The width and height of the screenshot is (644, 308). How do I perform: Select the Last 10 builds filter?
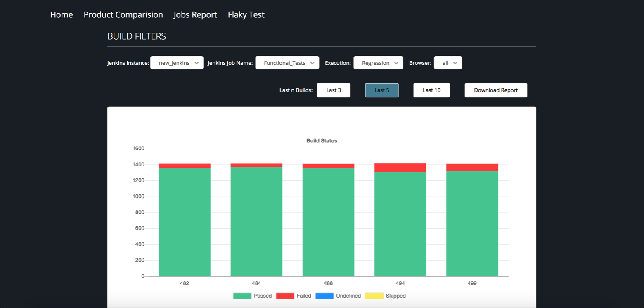431,90
